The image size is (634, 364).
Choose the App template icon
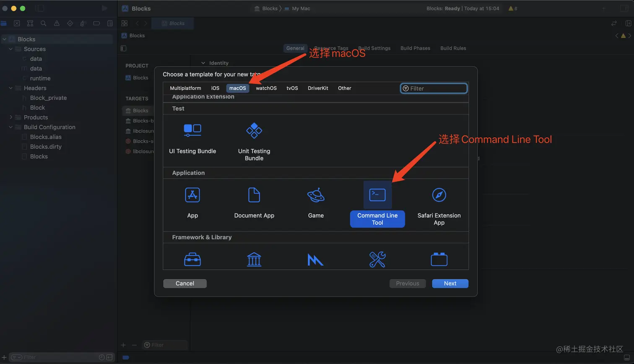192,195
